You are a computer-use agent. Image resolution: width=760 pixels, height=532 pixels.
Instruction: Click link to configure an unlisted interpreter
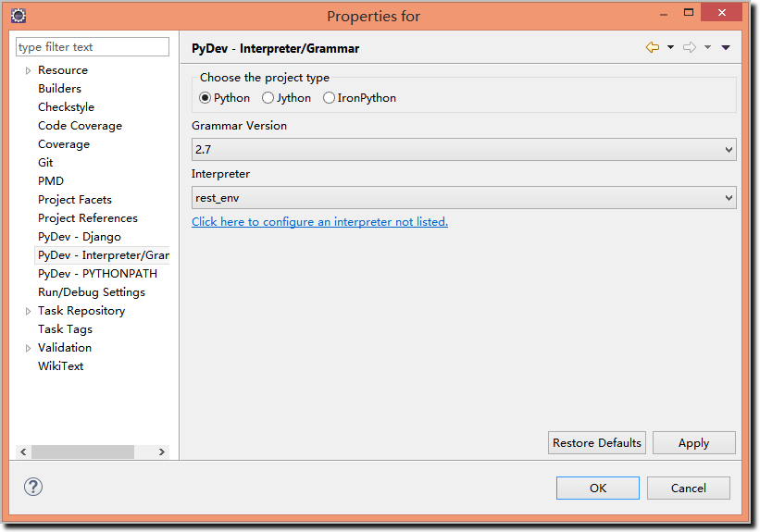pyautogui.click(x=320, y=222)
